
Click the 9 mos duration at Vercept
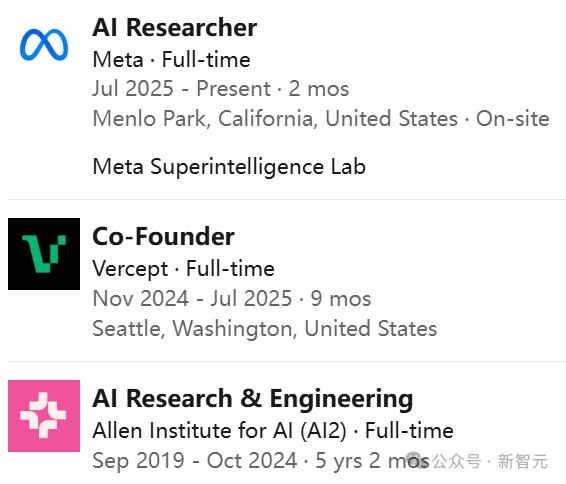pyautogui.click(x=341, y=298)
